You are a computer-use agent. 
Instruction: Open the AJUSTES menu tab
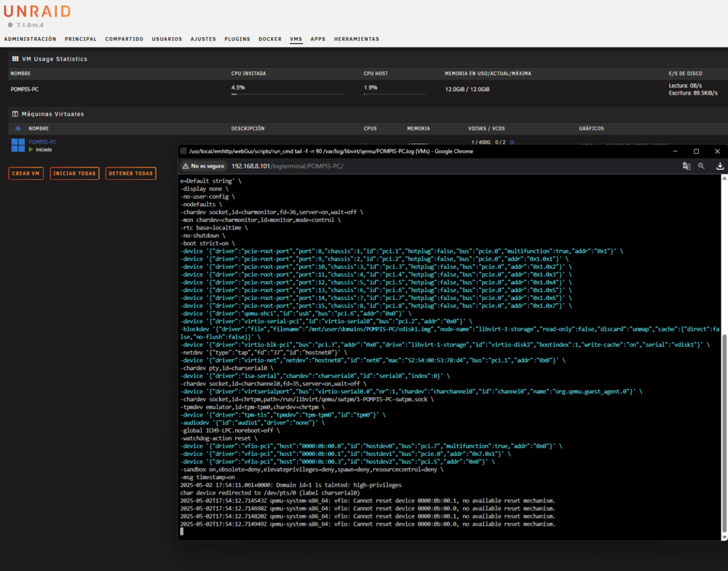click(x=203, y=39)
